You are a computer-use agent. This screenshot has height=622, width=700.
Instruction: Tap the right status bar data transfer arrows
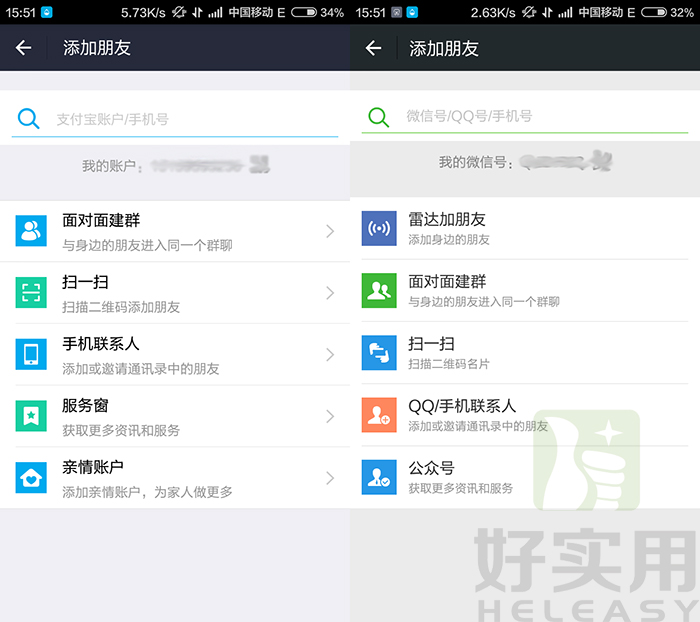click(547, 13)
